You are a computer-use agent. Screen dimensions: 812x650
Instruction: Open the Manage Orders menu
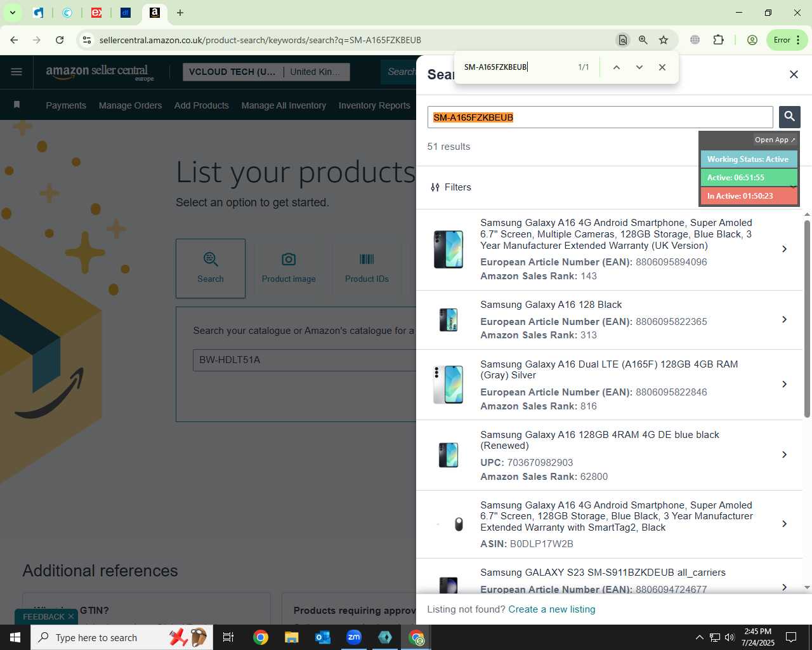[130, 105]
